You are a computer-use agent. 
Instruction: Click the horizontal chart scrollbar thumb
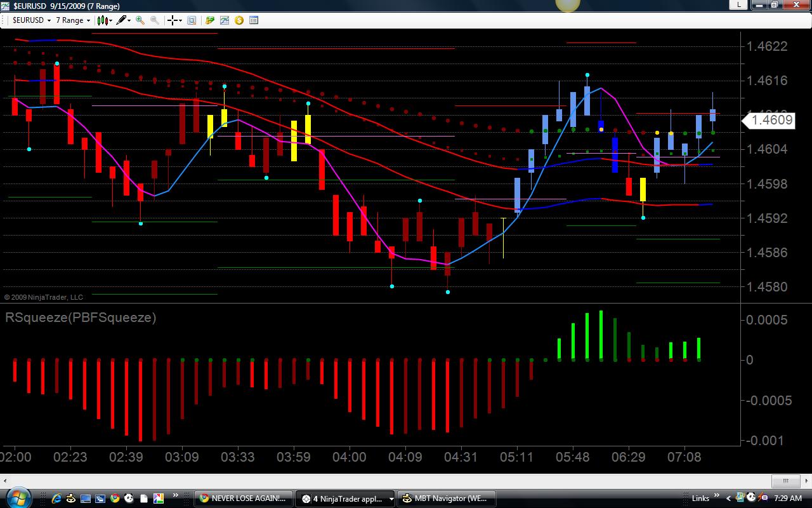786,481
